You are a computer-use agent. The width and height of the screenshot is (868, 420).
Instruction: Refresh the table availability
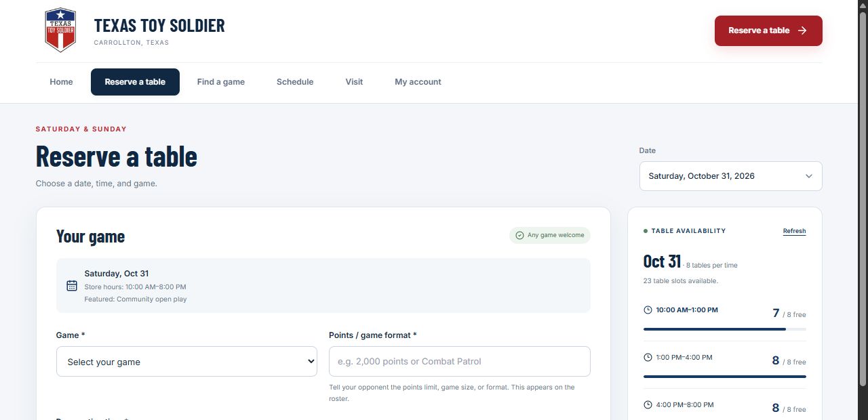click(794, 231)
